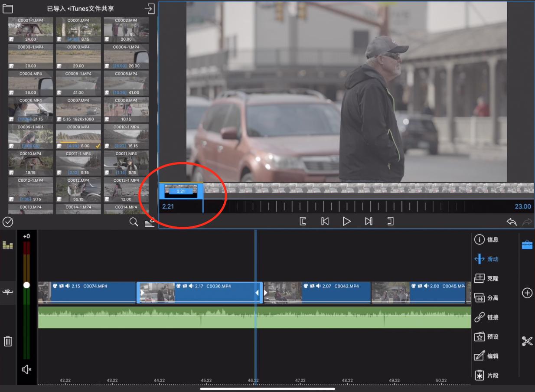
Task: Expand the add plus circle button
Action: pos(527,293)
